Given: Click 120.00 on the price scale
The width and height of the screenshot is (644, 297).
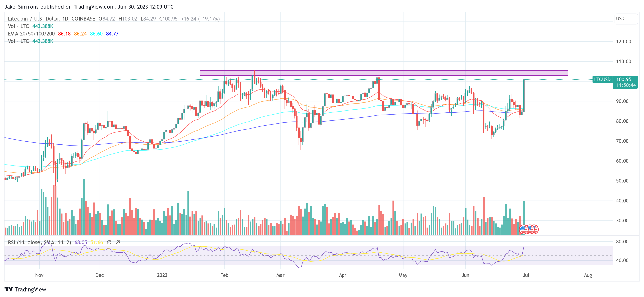Looking at the screenshot, I should 624,42.
